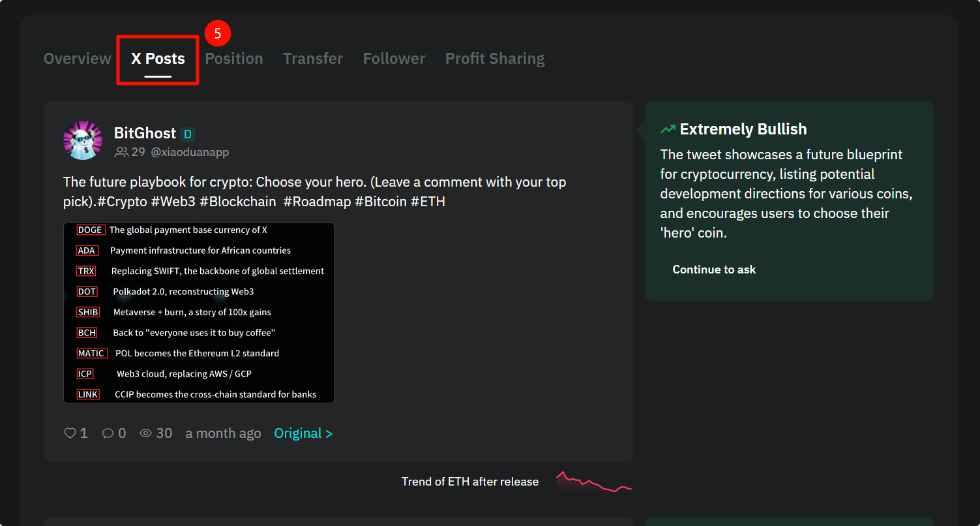980x526 pixels.
Task: Click the views eye icon
Action: point(146,433)
